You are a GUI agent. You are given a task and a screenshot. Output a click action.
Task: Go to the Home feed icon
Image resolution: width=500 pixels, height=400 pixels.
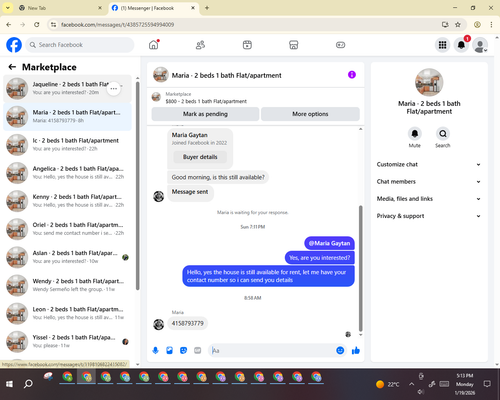pyautogui.click(x=154, y=45)
